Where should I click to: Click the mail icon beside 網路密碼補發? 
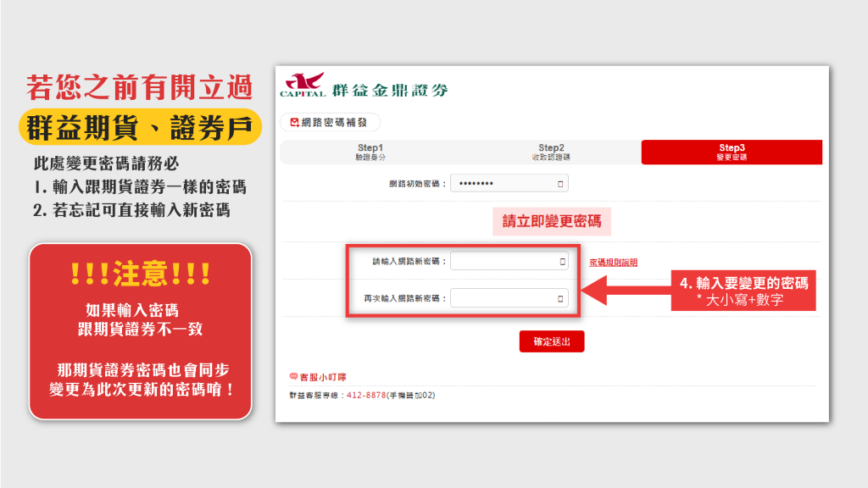pyautogui.click(x=294, y=122)
